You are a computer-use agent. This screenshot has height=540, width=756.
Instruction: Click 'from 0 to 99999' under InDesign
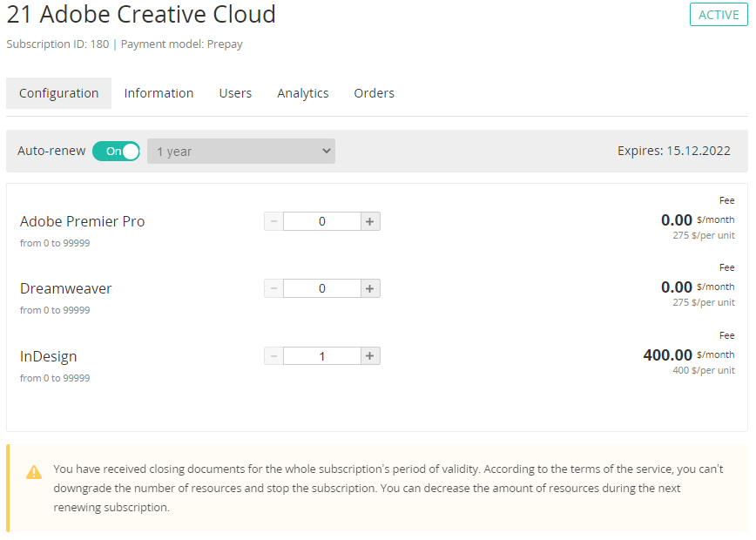click(55, 379)
